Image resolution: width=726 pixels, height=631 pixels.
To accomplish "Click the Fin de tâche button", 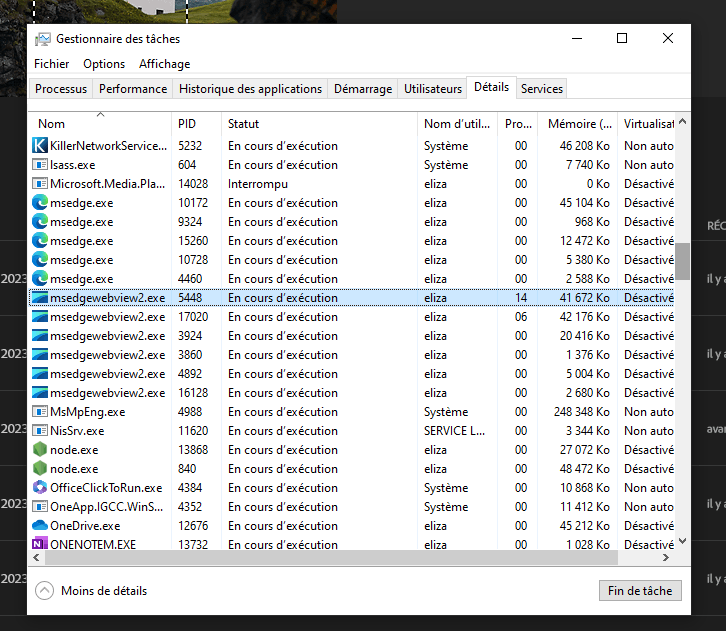I will [x=640, y=590].
